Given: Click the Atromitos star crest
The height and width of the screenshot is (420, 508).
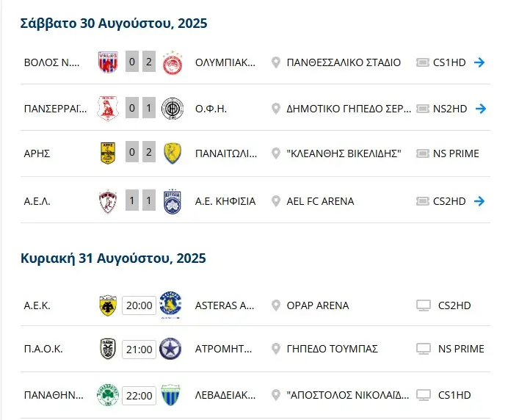Looking at the screenshot, I should (x=170, y=350).
